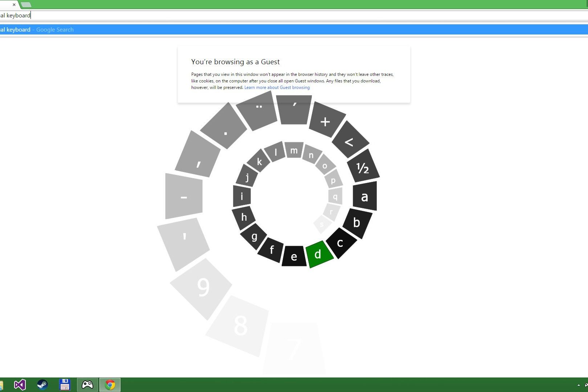Select the letter 'p' key

[x=334, y=179]
